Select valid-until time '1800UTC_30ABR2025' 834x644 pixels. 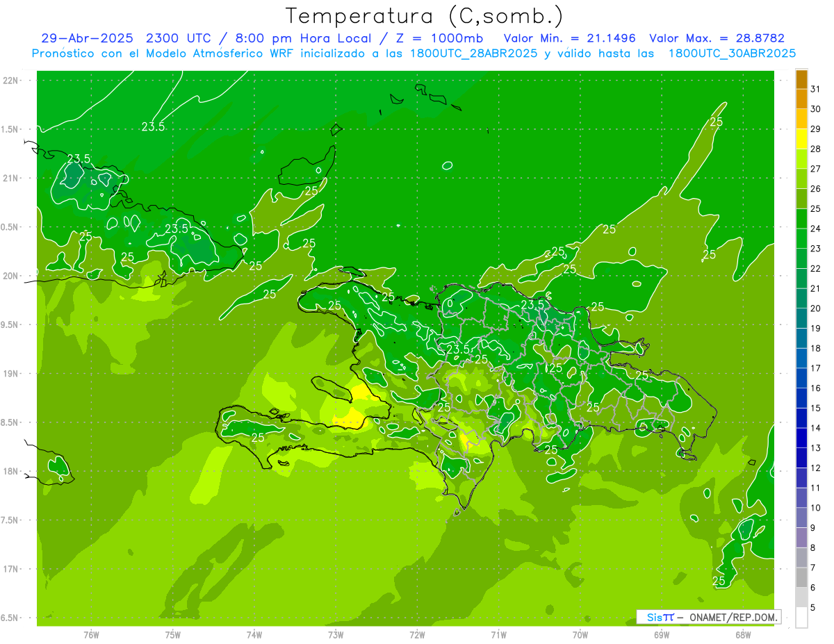[x=732, y=53]
